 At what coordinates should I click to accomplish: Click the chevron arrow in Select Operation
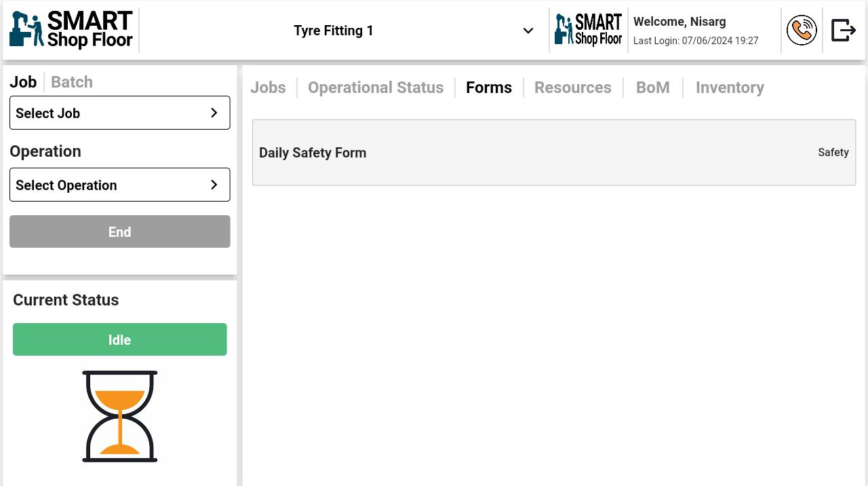(214, 185)
